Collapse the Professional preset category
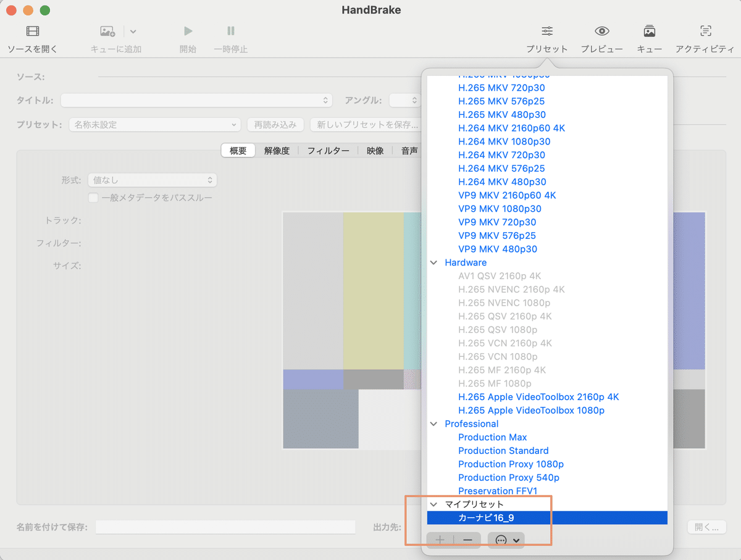The height and width of the screenshot is (560, 741). click(x=433, y=424)
